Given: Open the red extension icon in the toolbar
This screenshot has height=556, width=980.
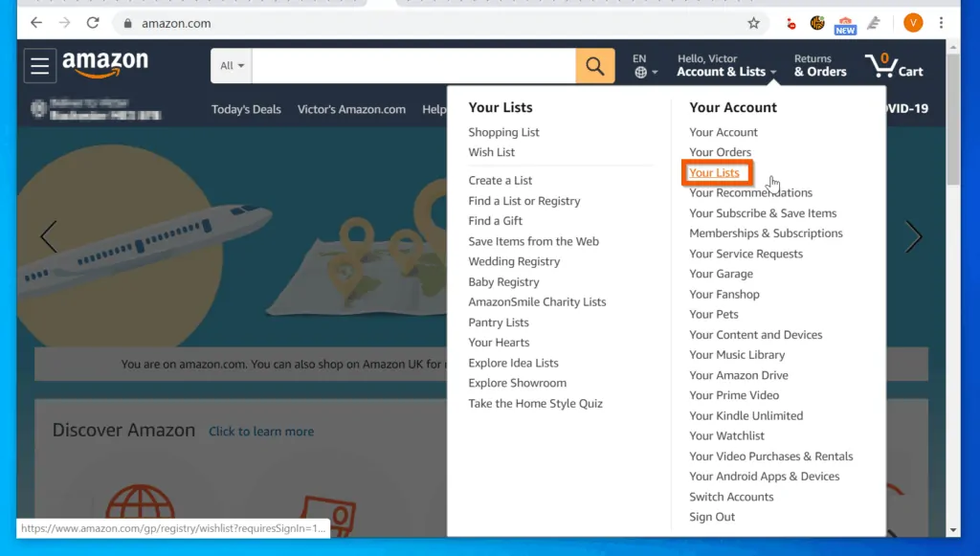Looking at the screenshot, I should 791,24.
